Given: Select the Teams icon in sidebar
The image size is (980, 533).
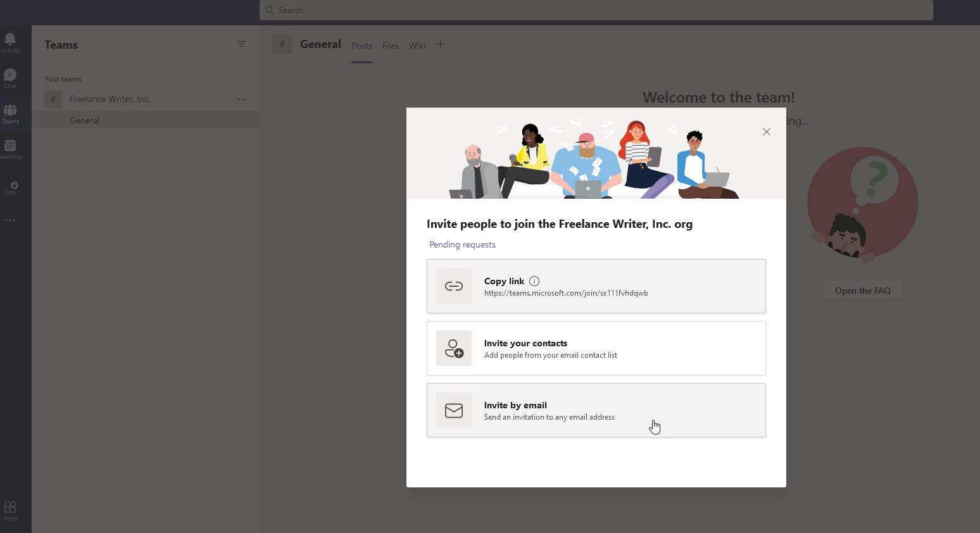Looking at the screenshot, I should click(10, 114).
